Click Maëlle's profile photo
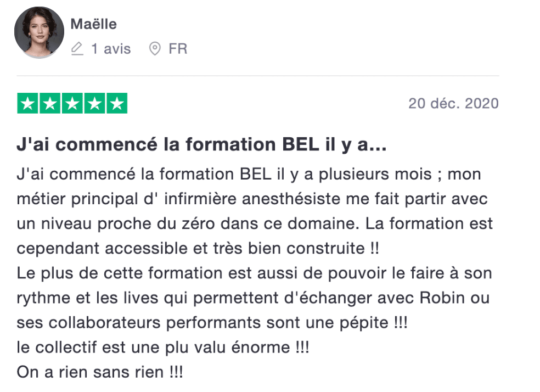540x392 pixels. 39,33
